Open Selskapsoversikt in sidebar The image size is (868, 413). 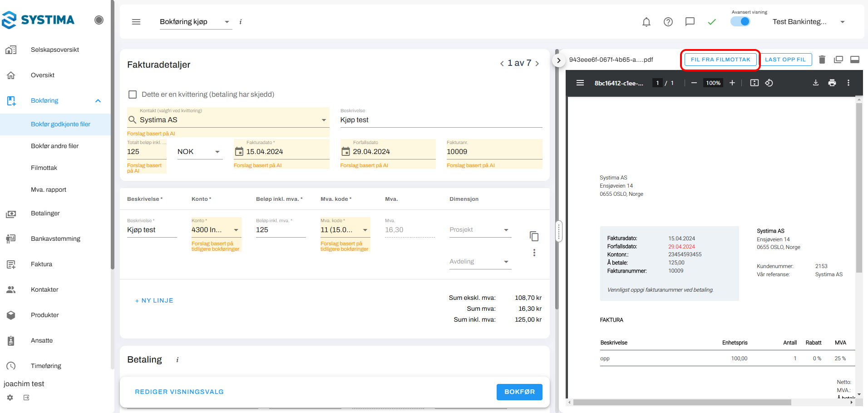[x=55, y=50]
